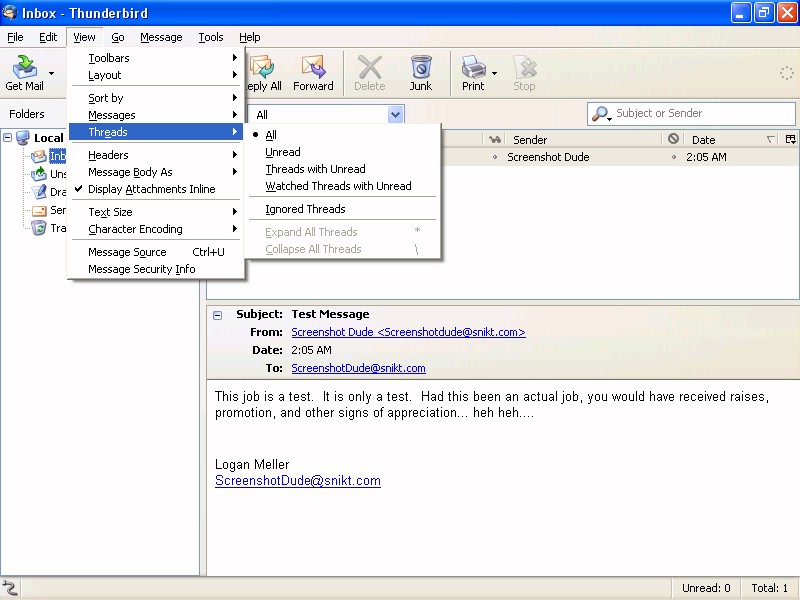
Task: Click the Thunderbird title bar icon
Action: tap(9, 12)
